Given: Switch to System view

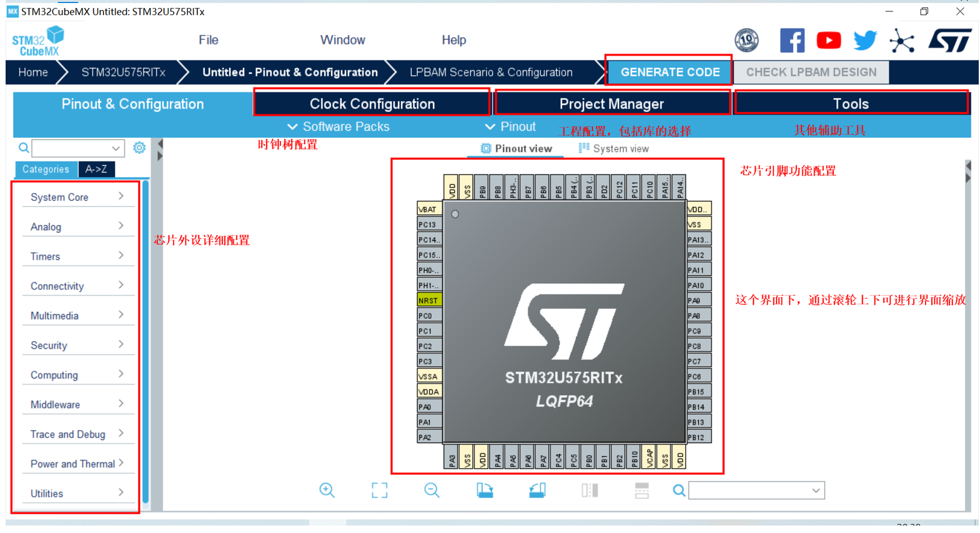Looking at the screenshot, I should pos(613,149).
